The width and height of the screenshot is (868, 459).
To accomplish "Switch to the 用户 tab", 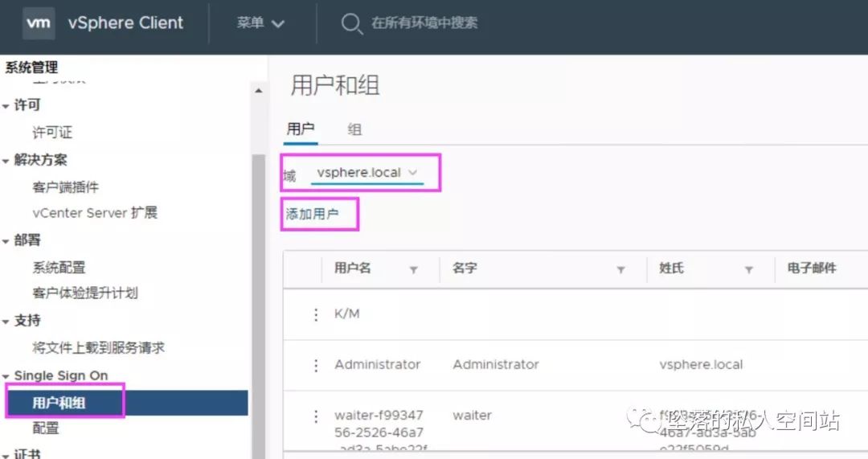I will (x=301, y=129).
